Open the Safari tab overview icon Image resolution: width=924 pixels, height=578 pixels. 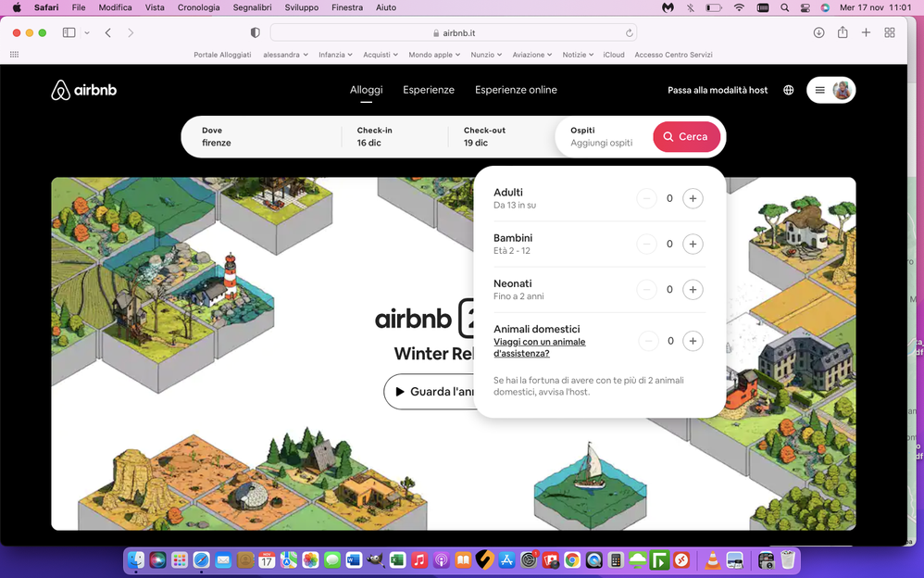click(890, 32)
